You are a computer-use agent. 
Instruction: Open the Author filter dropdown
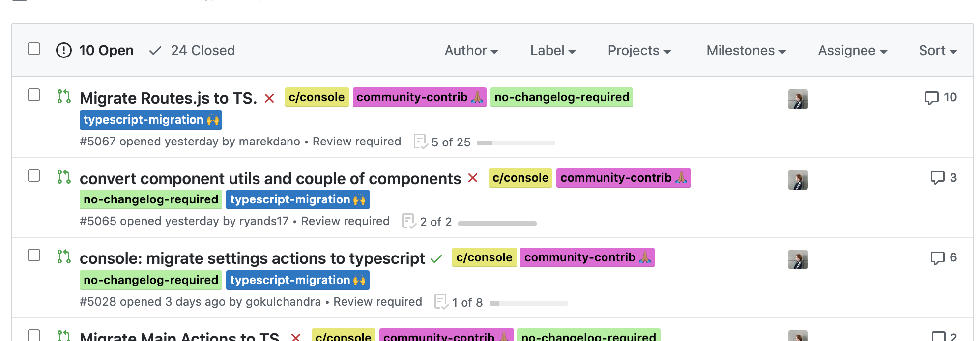click(x=471, y=51)
